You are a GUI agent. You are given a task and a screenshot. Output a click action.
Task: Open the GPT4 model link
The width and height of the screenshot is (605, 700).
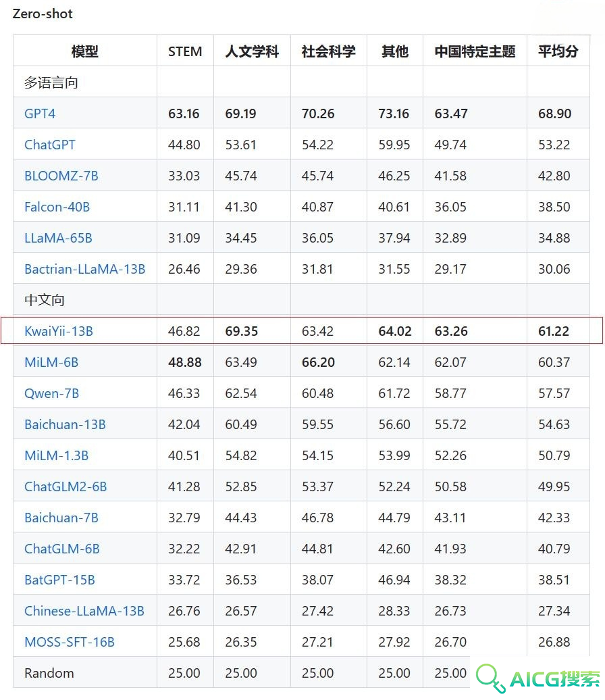40,114
